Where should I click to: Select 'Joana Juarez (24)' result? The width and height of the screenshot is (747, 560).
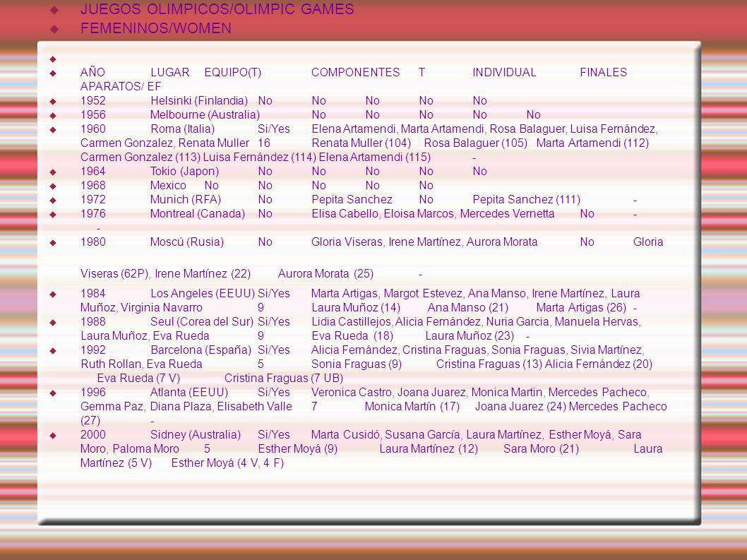(x=520, y=407)
